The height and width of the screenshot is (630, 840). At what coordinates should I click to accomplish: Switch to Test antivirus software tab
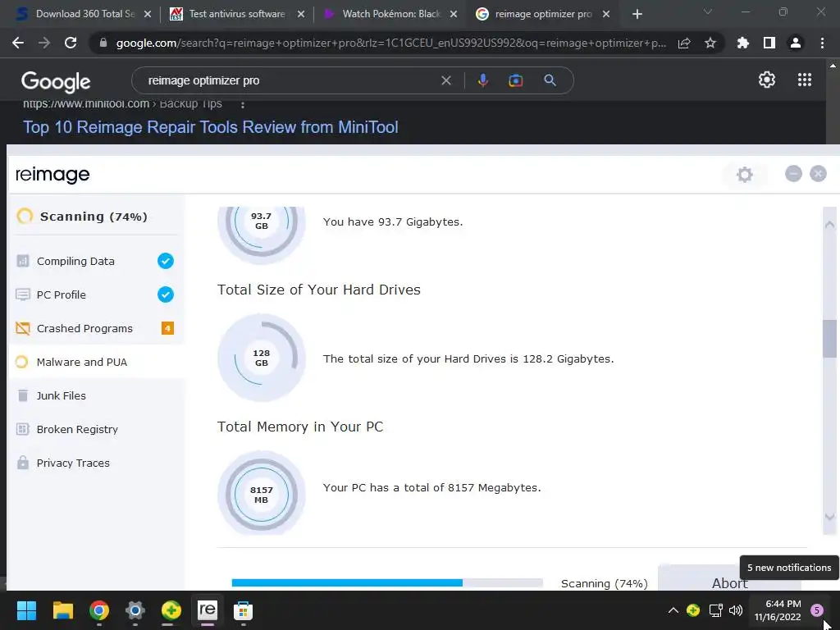point(236,14)
